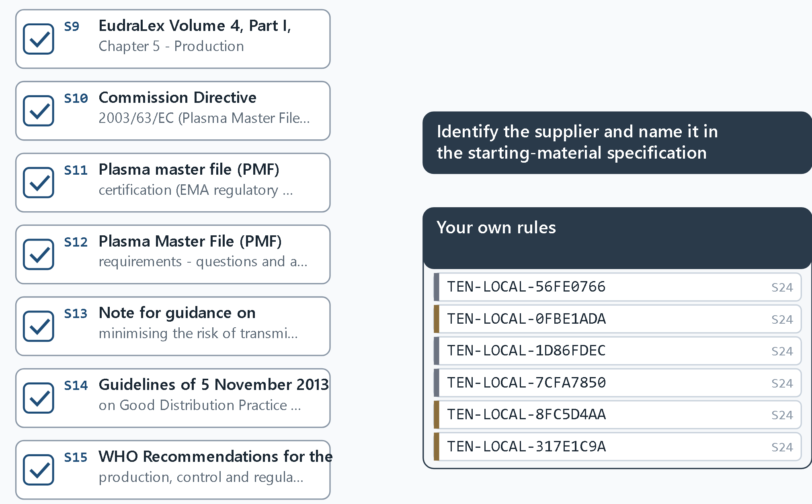Toggle the S14 Guidelines of 5 November 2013 checkbox
This screenshot has height=504, width=812.
39,398
